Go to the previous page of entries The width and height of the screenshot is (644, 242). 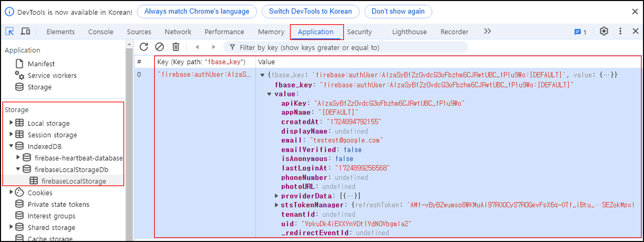tap(197, 47)
